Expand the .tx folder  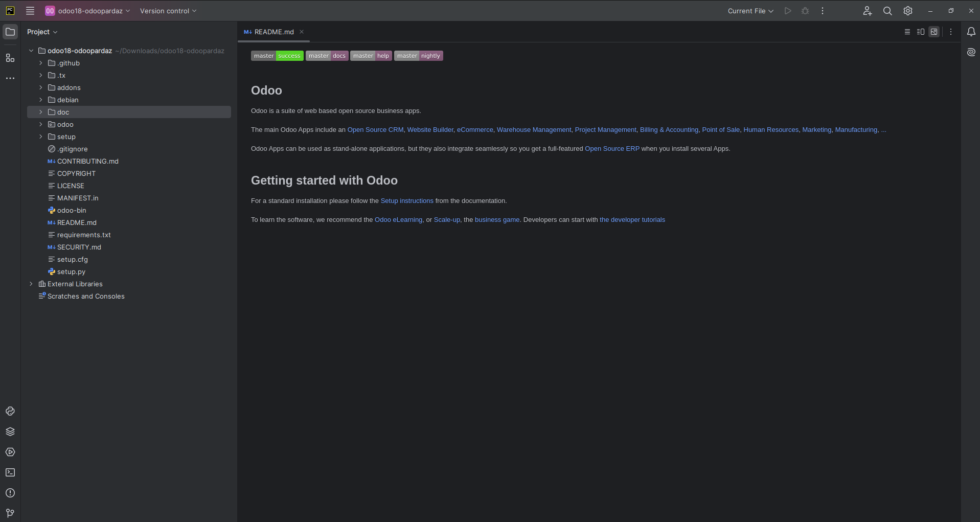click(41, 75)
